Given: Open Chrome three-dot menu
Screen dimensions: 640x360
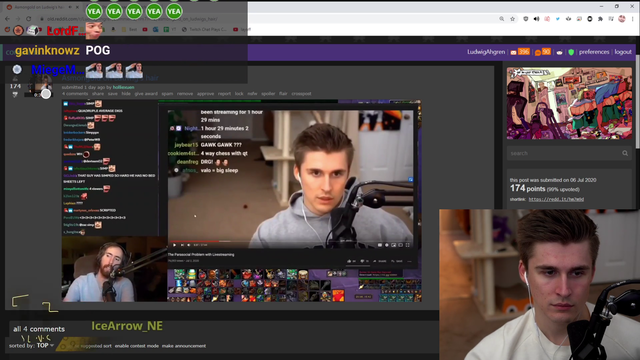Looking at the screenshot, I should (633, 19).
